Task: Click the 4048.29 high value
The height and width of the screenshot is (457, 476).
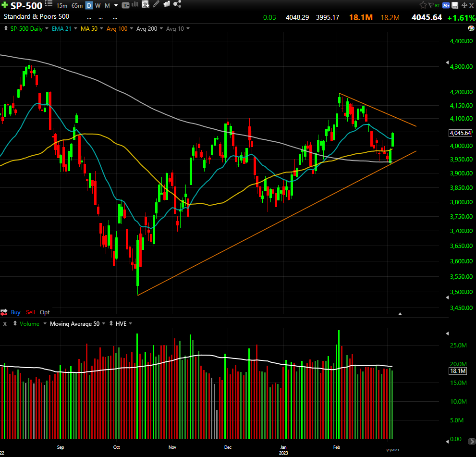Action: (x=297, y=17)
